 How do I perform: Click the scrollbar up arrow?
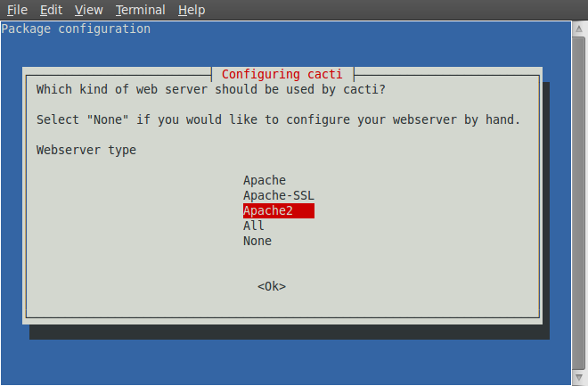(579, 29)
